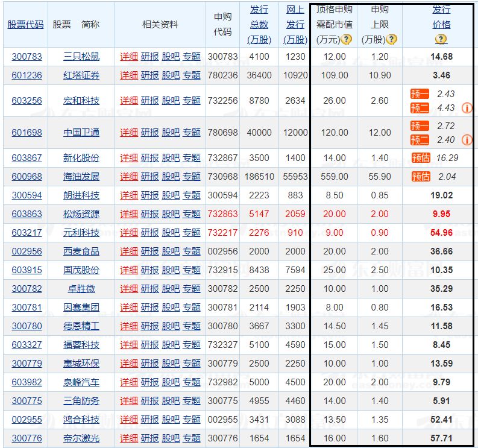
Task: Click help icon under 发行价格 header
Action: pos(441,39)
